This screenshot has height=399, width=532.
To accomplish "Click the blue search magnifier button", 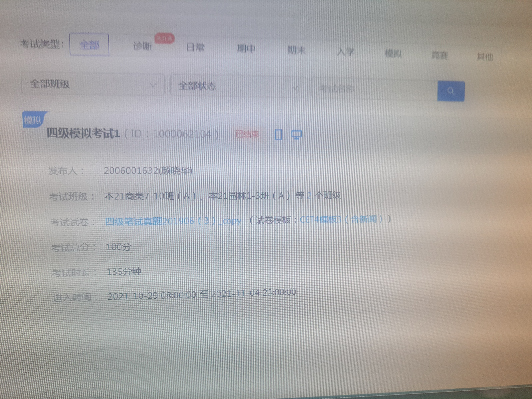I will point(451,91).
